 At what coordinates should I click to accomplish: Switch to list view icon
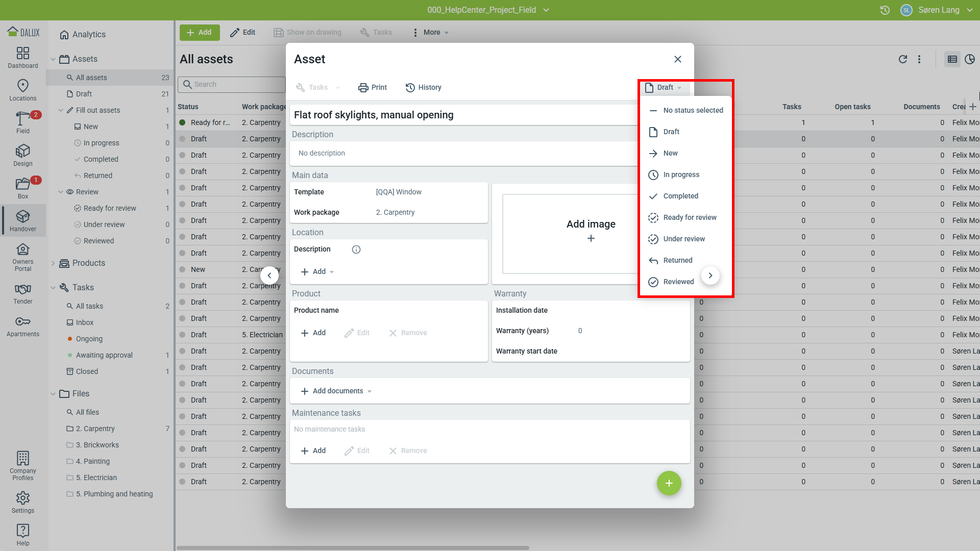(x=952, y=59)
